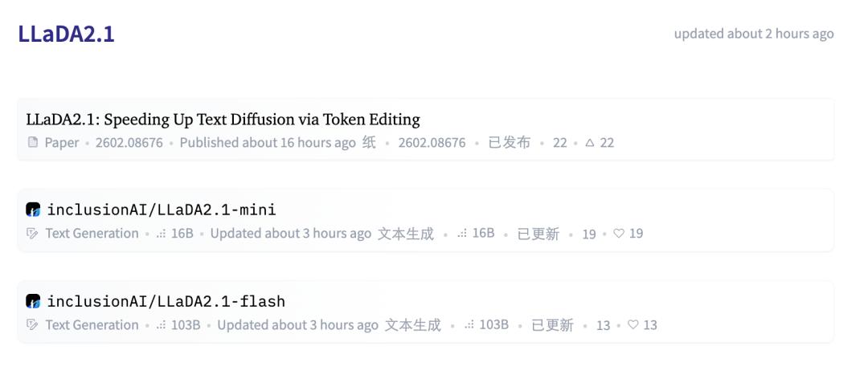This screenshot has width=868, height=383.
Task: Click the inclusionAI avatar beside LLaDA2.1-flash
Action: (33, 301)
